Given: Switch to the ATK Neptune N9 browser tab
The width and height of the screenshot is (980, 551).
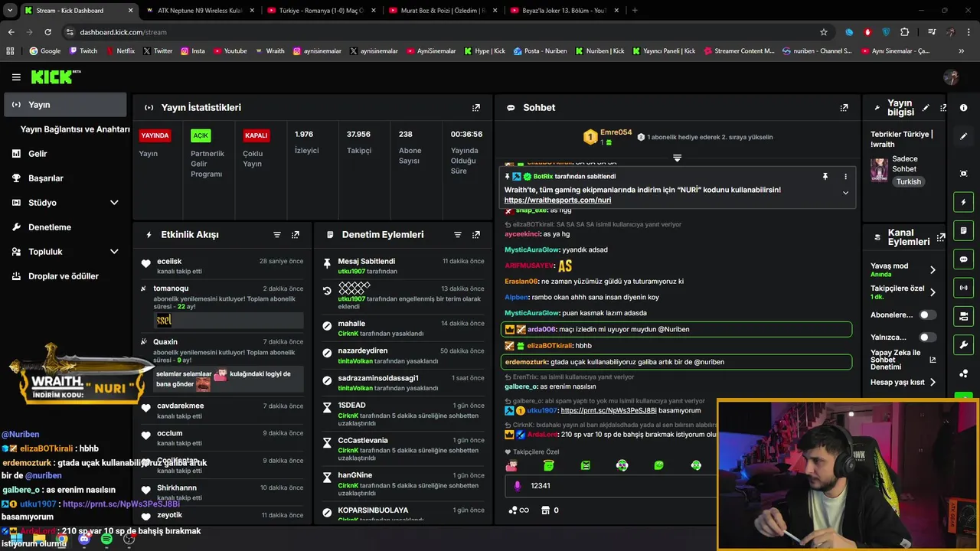Looking at the screenshot, I should (x=199, y=11).
